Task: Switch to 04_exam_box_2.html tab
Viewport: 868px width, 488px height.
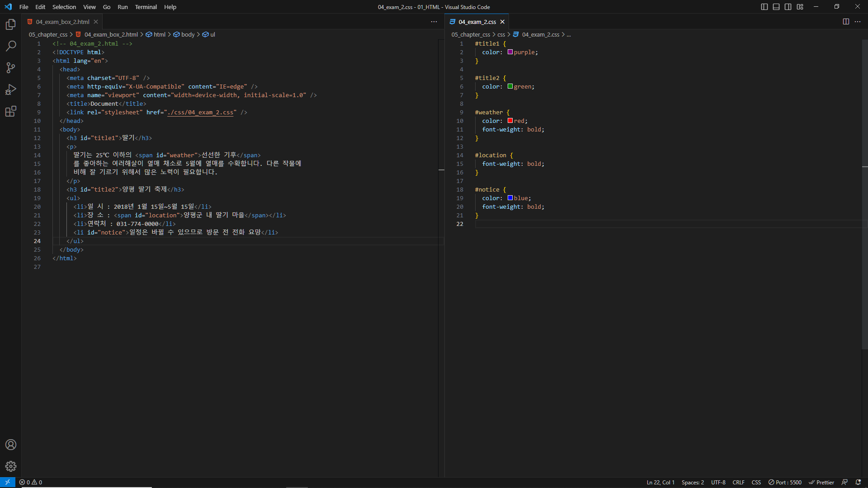Action: tap(62, 22)
